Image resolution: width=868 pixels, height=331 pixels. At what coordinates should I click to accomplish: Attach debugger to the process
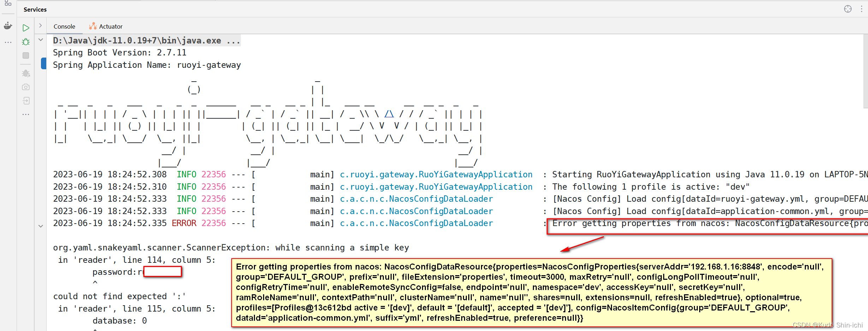[26, 73]
